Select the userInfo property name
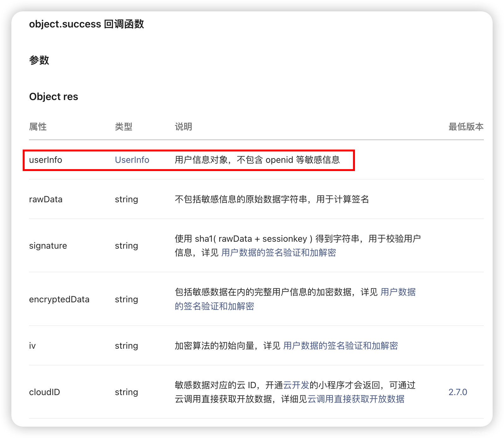Image resolution: width=504 pixels, height=438 pixels. click(x=45, y=160)
